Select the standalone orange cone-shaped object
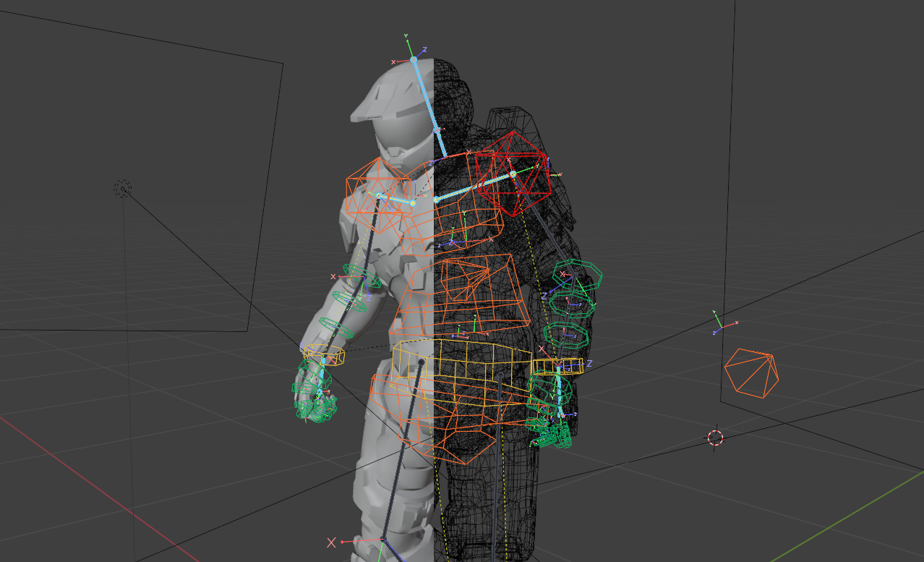Screen dimensions: 924x562 tap(752, 373)
